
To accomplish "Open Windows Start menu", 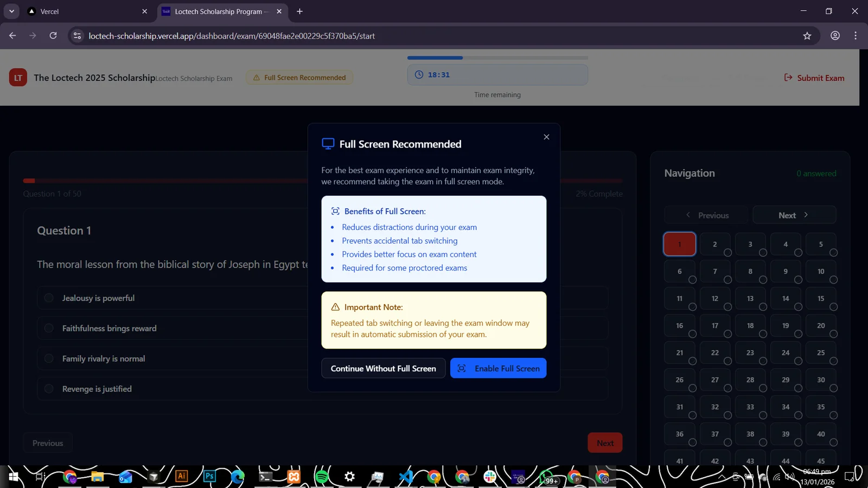I will (x=14, y=477).
